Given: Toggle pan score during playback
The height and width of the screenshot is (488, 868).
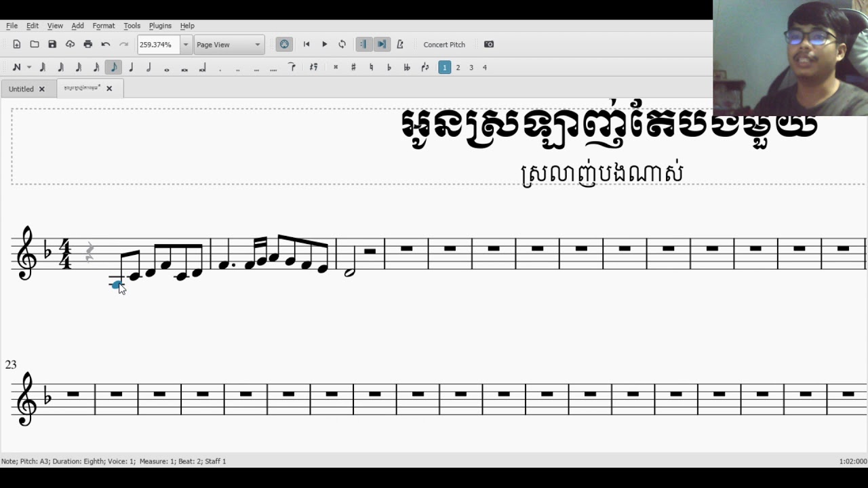Looking at the screenshot, I should pos(382,45).
